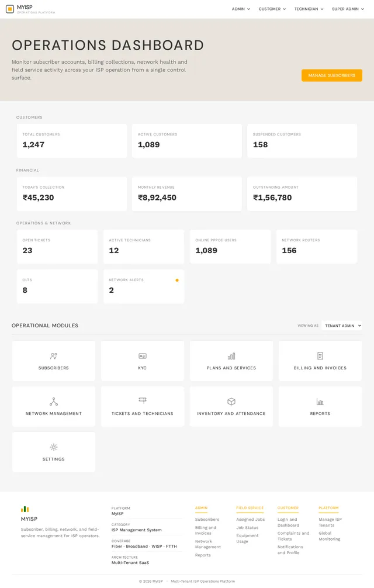Select Today's Collection value ₹45,230
The height and width of the screenshot is (588, 374).
[x=38, y=198]
